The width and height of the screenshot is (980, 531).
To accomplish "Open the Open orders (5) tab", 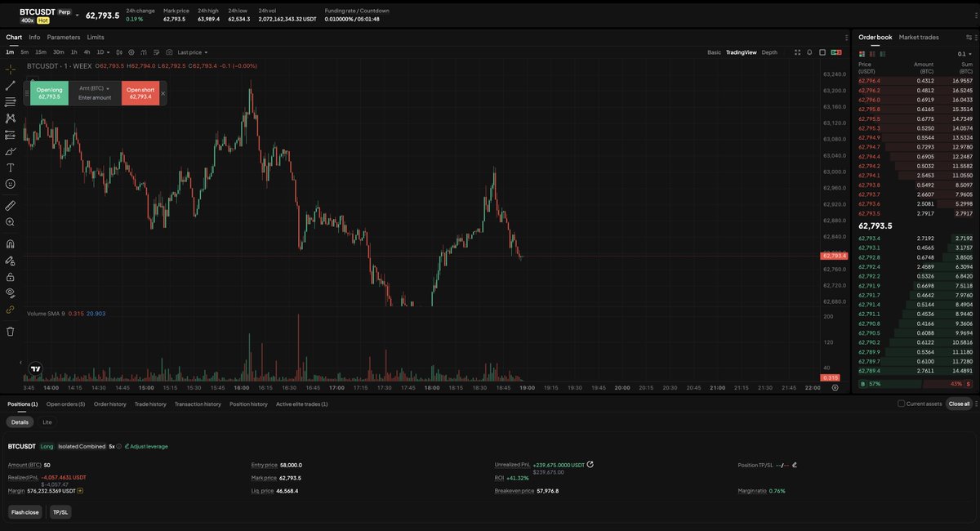I will (x=65, y=404).
